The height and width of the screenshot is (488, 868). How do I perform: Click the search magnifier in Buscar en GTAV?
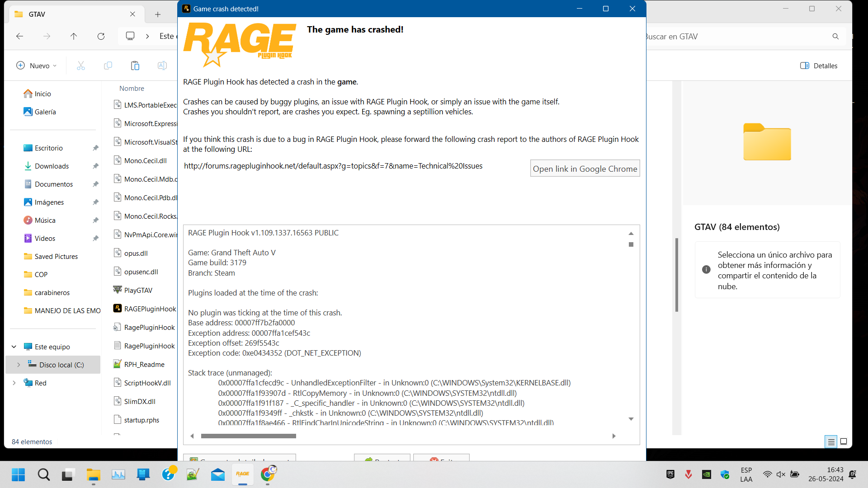pos(835,37)
